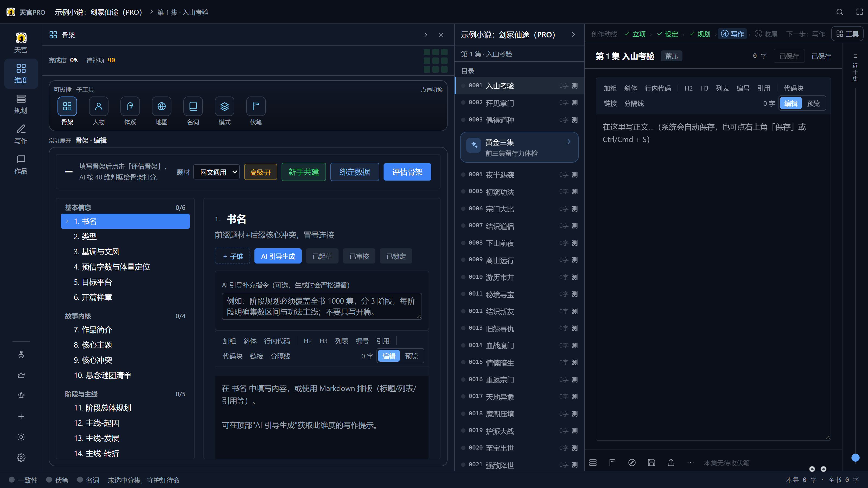868x488 pixels.
Task: Open the 工具 tools menu
Action: (847, 34)
